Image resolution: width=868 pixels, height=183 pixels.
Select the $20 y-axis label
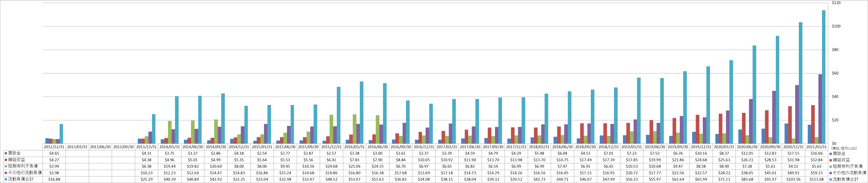click(835, 120)
